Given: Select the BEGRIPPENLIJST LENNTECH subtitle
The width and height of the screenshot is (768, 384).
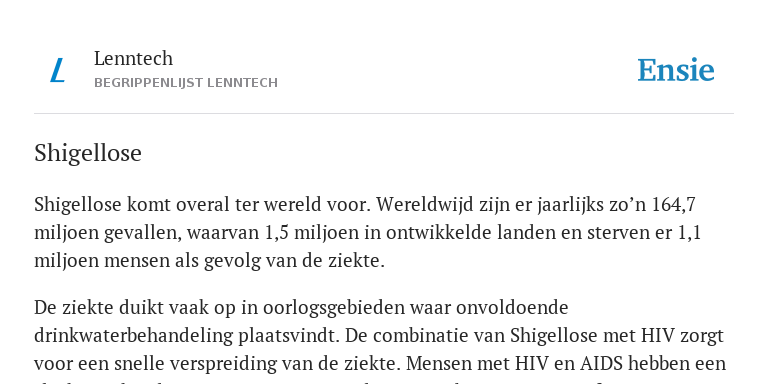Looking at the screenshot, I should coord(186,83).
